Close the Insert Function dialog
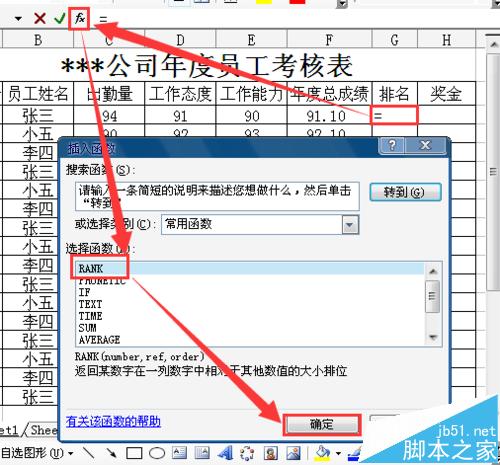This screenshot has width=500, height=465. pyautogui.click(x=425, y=145)
